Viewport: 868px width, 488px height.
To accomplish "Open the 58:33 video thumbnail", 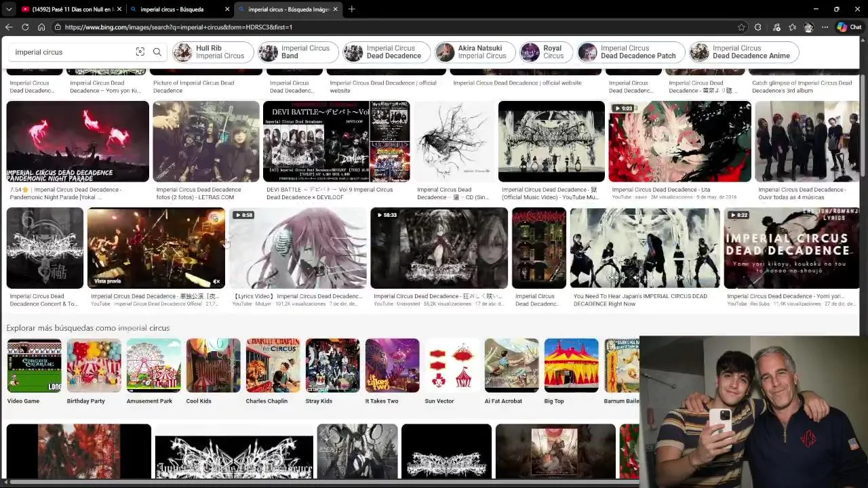I will pos(439,248).
